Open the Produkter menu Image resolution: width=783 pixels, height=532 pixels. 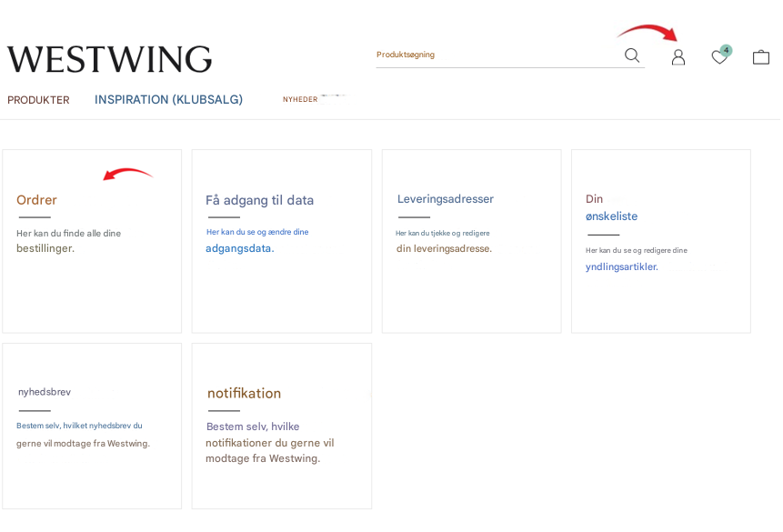[38, 100]
